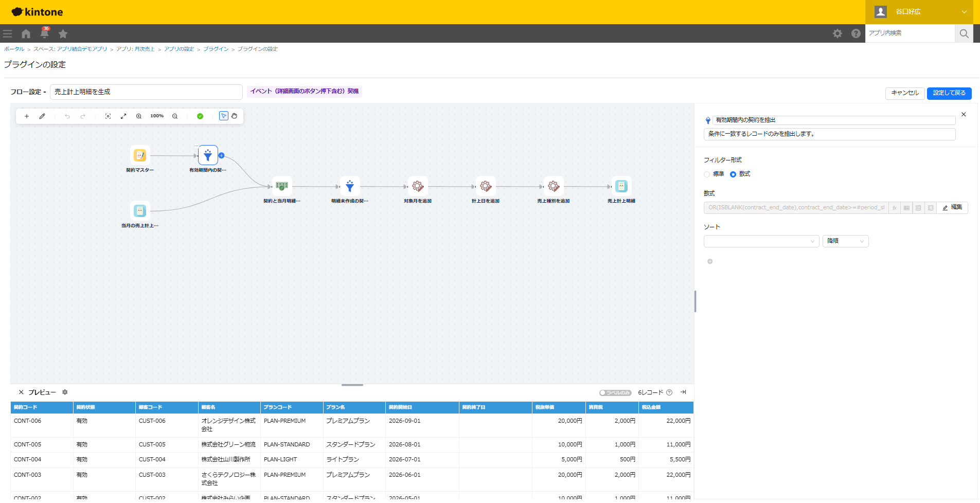Viewport: 980px width, 503px height.
Task: Select the 契約マスター node
Action: [140, 155]
